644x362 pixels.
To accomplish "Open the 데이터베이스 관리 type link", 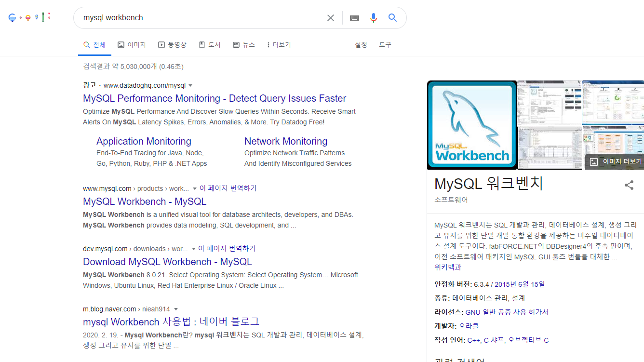I will tap(480, 298).
